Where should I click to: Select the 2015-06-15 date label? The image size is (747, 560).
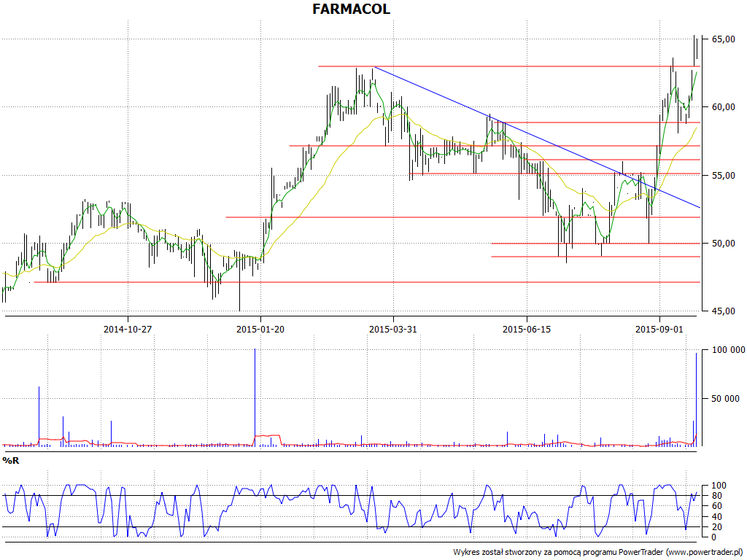527,329
